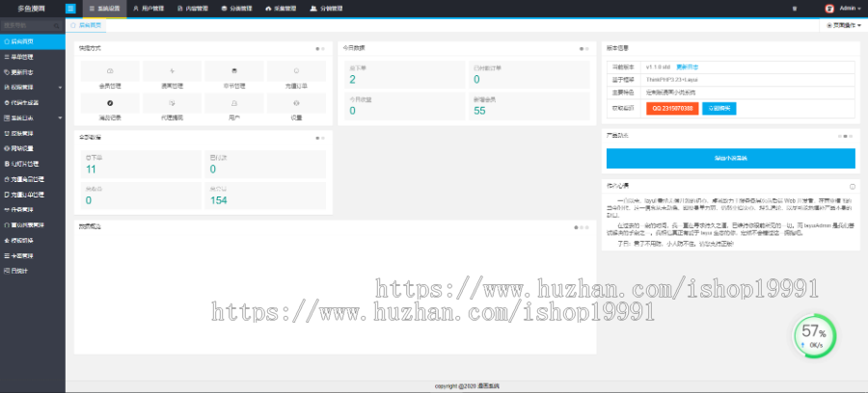Open the 内容管理 top navigation item
This screenshot has height=393, width=868.
tap(193, 9)
